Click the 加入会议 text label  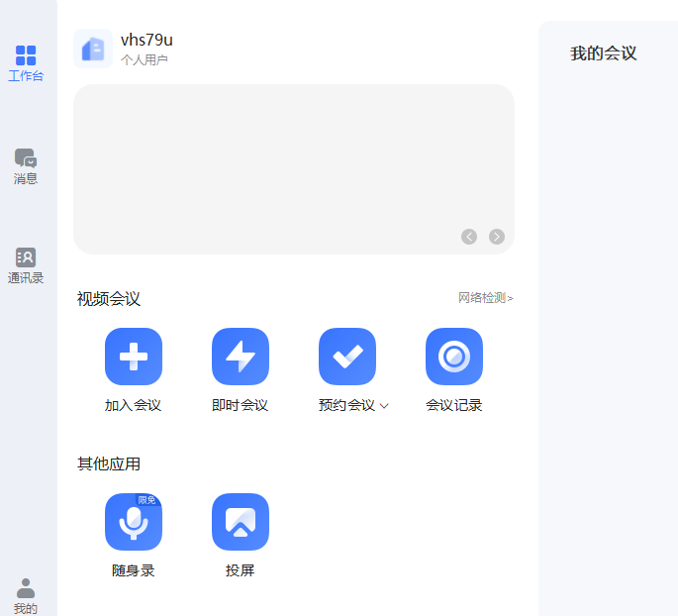(134, 405)
